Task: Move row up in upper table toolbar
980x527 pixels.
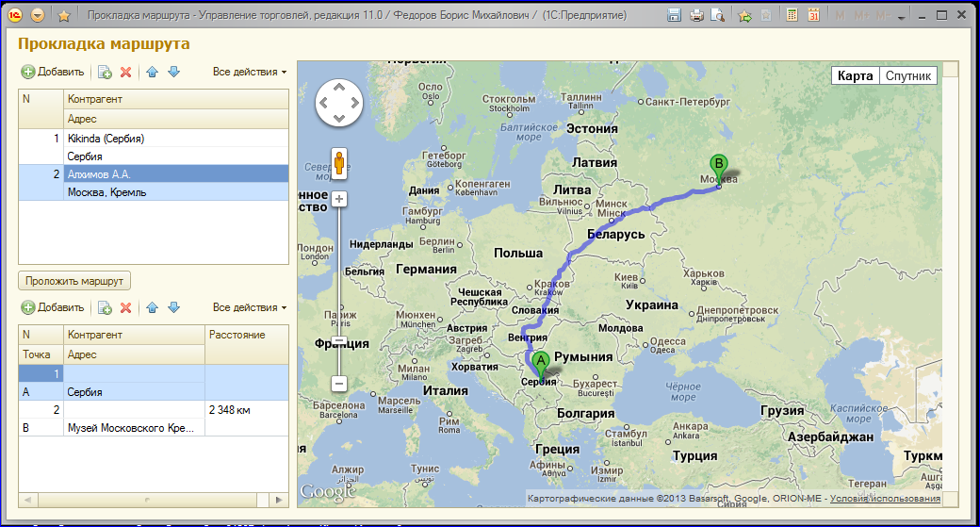Action: click(x=152, y=72)
